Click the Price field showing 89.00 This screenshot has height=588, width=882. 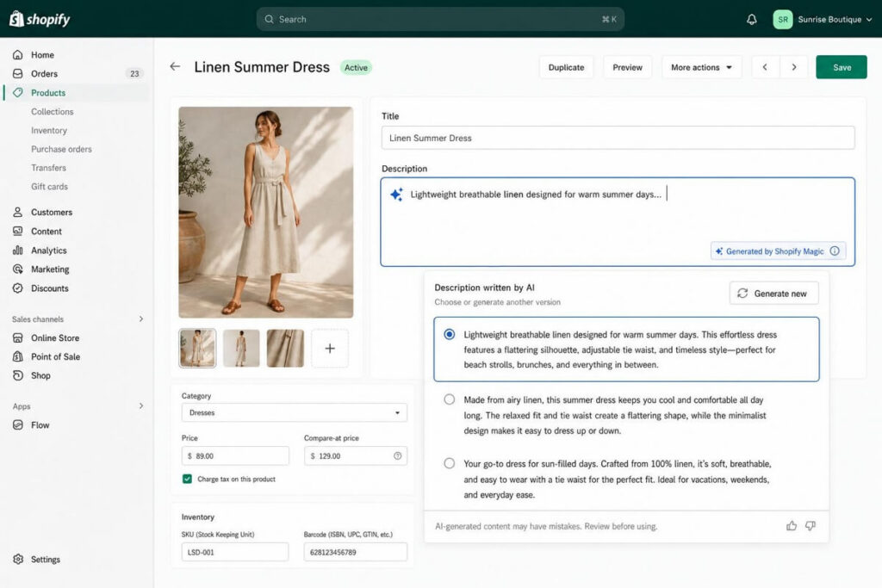pyautogui.click(x=235, y=456)
